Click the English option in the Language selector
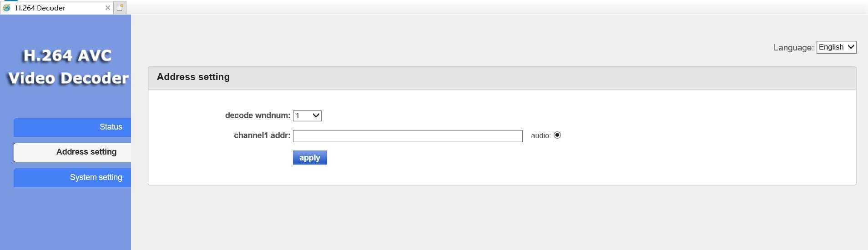This screenshot has height=250, width=868. 831,47
